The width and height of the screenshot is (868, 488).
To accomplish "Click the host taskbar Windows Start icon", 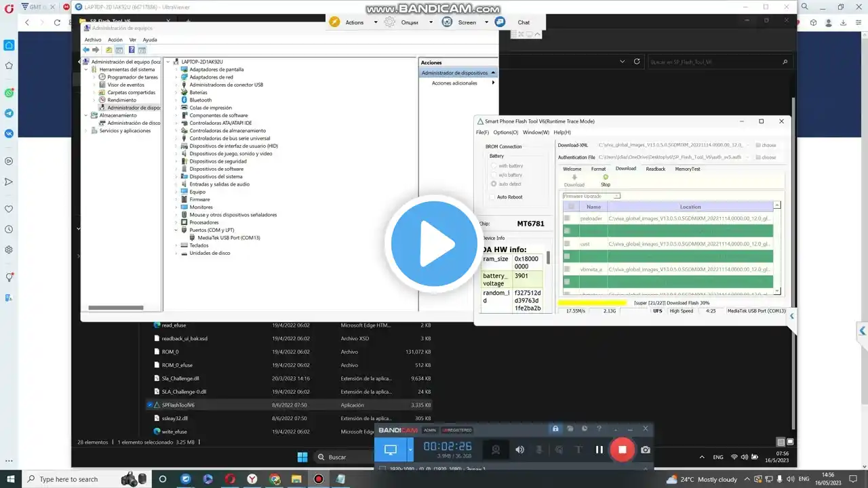I will 10,479.
